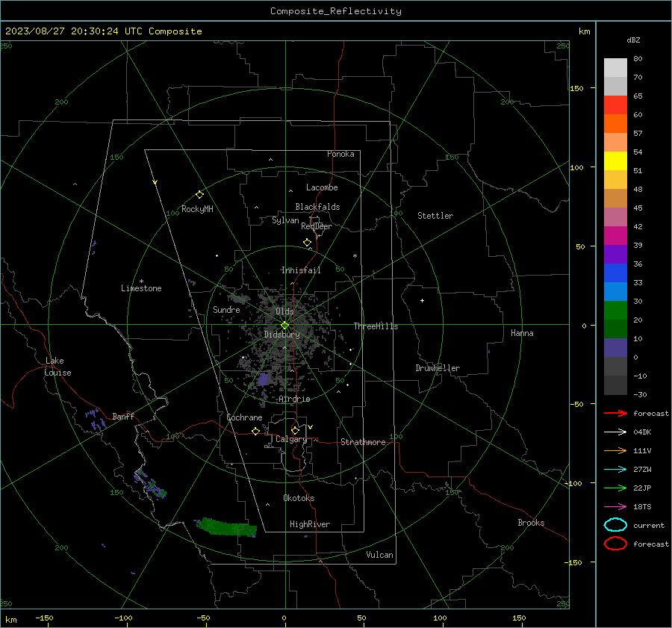Image resolution: width=672 pixels, height=628 pixels.
Task: Pick the bright green 20-30 dBZ swatch
Action: 615,311
